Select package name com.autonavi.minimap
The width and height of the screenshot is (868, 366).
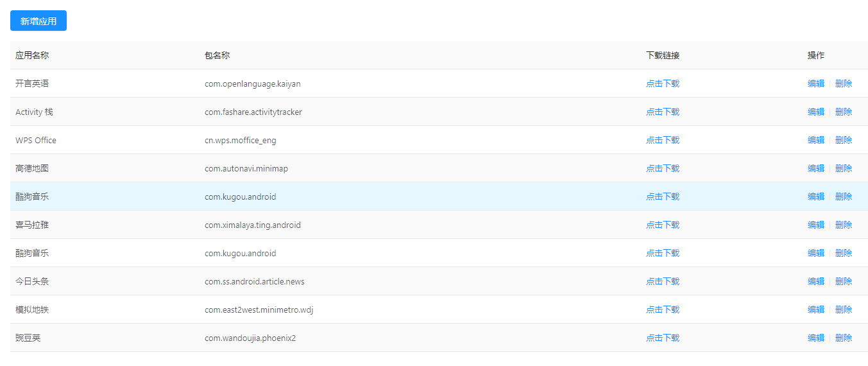point(246,168)
